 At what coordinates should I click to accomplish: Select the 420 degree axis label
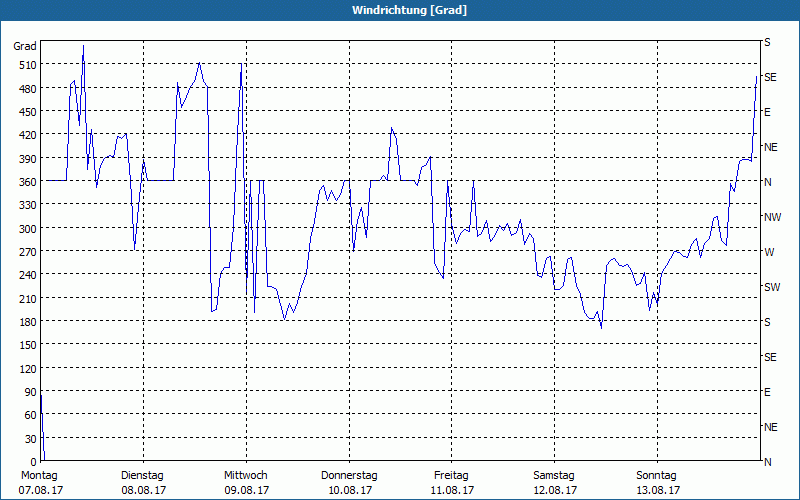28,135
